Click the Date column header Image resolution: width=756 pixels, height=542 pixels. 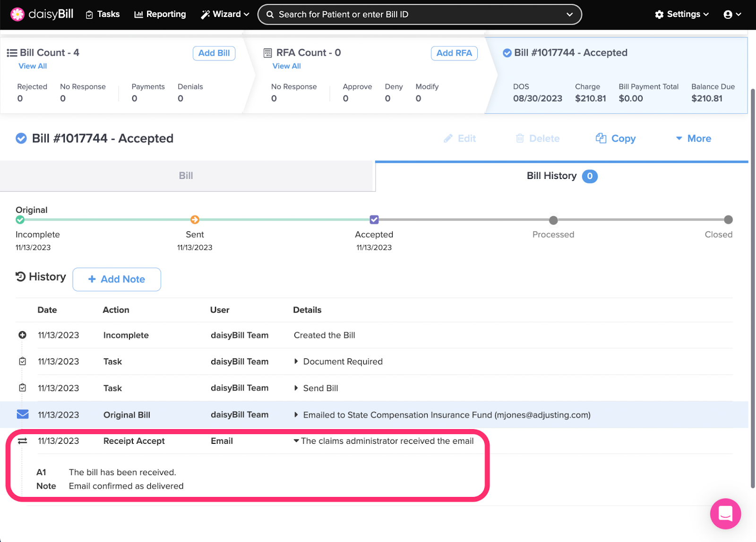pos(47,310)
